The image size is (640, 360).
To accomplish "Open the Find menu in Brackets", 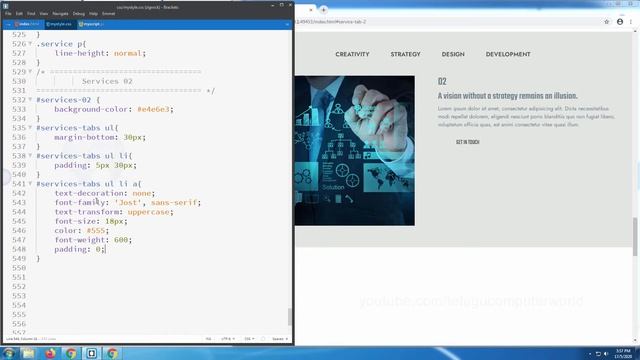I will [31, 13].
